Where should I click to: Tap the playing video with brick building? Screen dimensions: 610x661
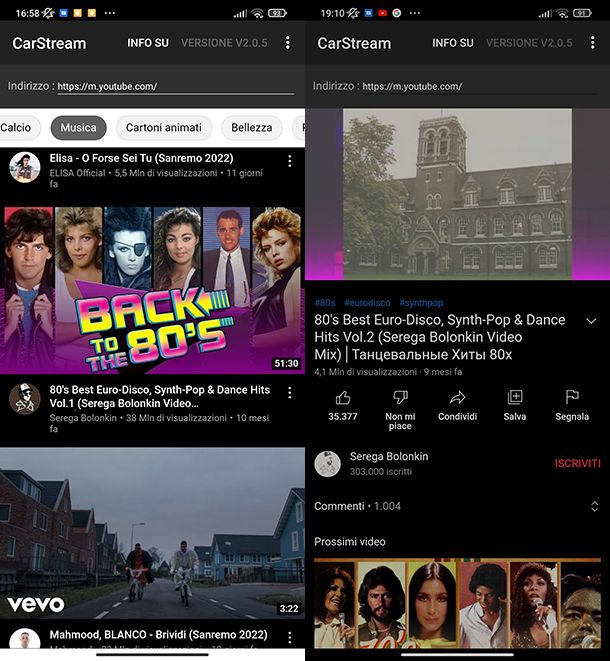tap(457, 194)
